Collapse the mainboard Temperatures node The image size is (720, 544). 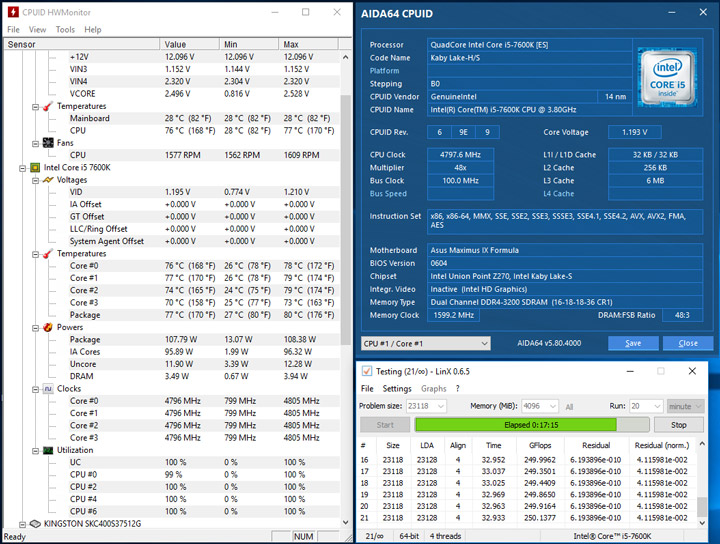point(35,107)
